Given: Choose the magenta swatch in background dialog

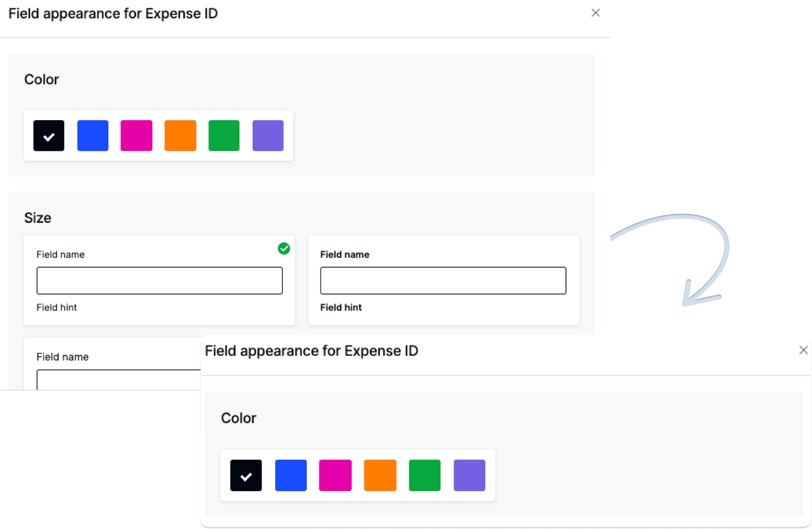Looking at the screenshot, I should click(x=137, y=135).
